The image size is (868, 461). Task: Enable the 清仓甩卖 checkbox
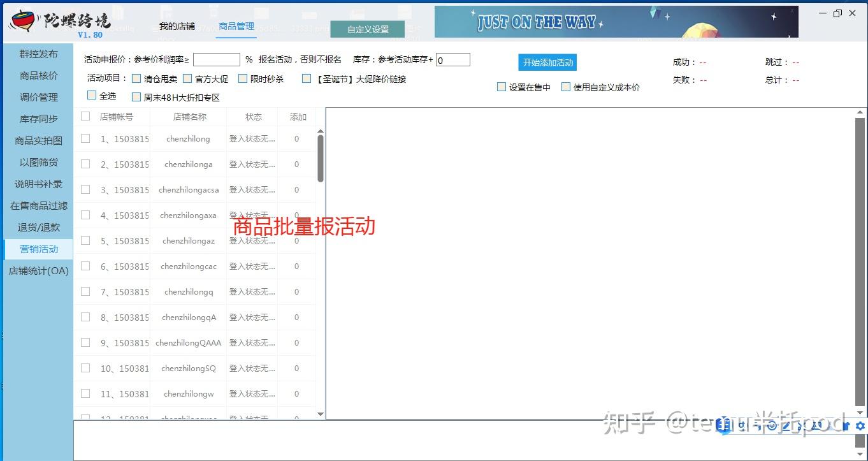pyautogui.click(x=137, y=78)
